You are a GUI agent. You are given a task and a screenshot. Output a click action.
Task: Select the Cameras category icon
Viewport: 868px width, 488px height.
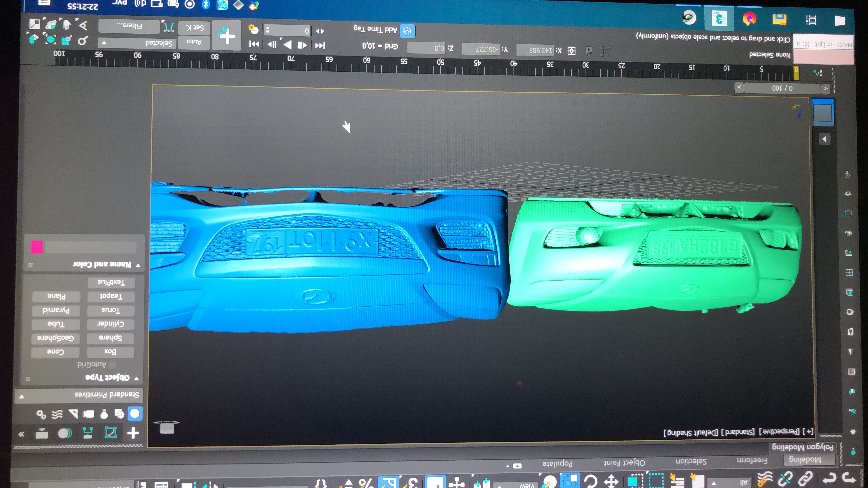click(89, 414)
